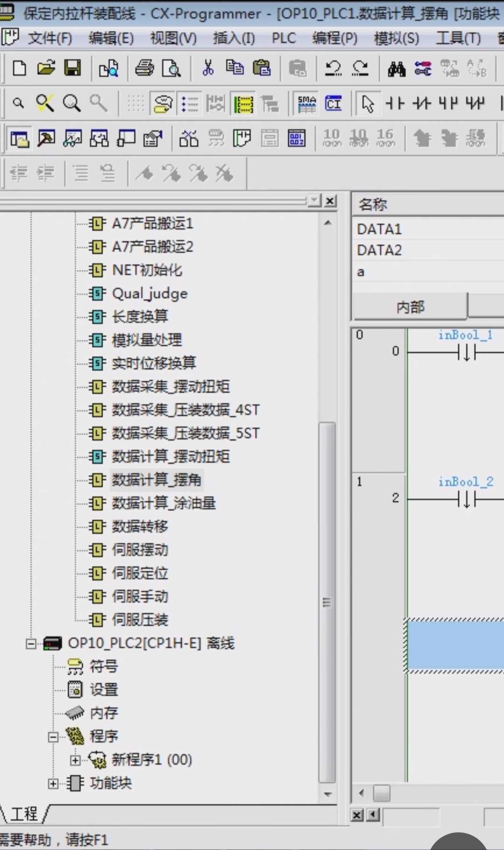Click the Find binoculars icon
The height and width of the screenshot is (850, 504).
coord(396,70)
